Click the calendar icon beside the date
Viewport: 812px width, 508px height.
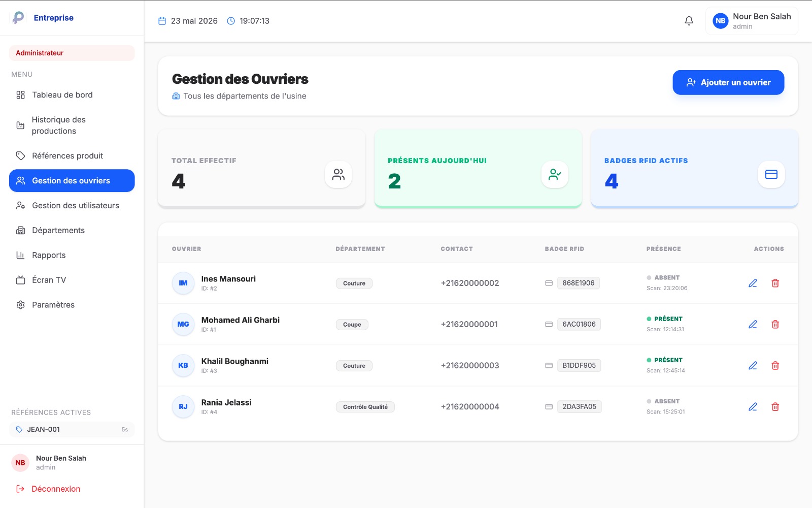point(162,21)
